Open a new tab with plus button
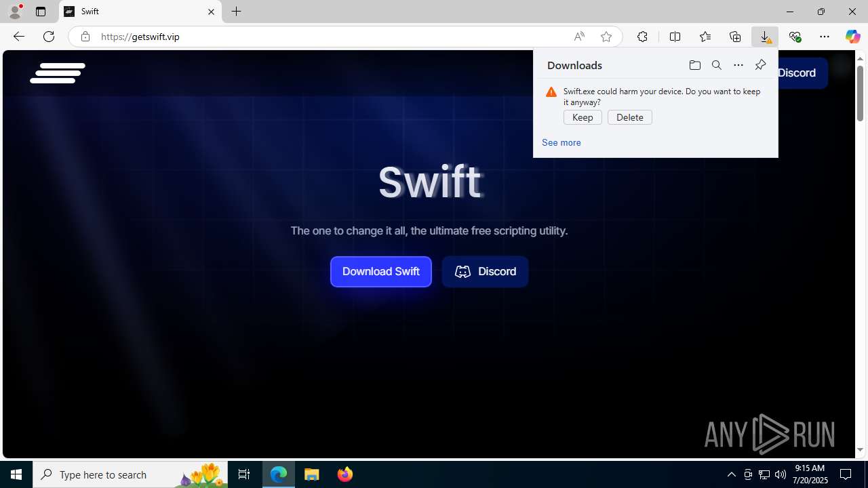The image size is (868, 488). 236,12
